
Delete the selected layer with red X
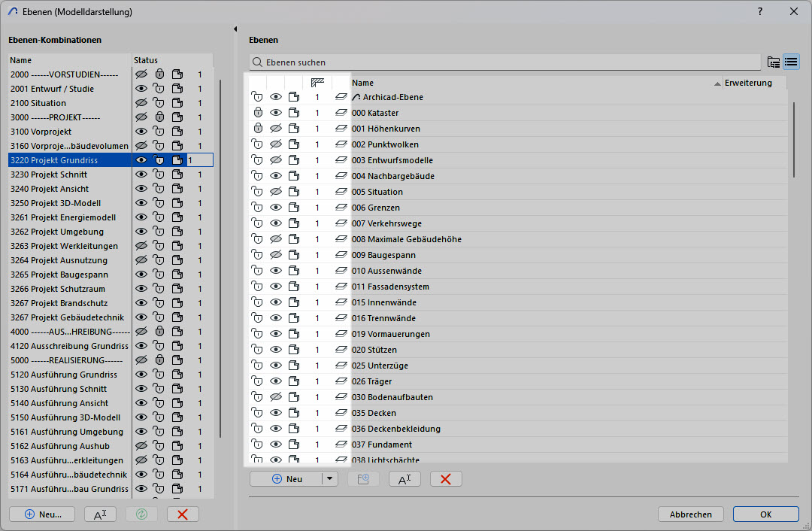tap(445, 479)
